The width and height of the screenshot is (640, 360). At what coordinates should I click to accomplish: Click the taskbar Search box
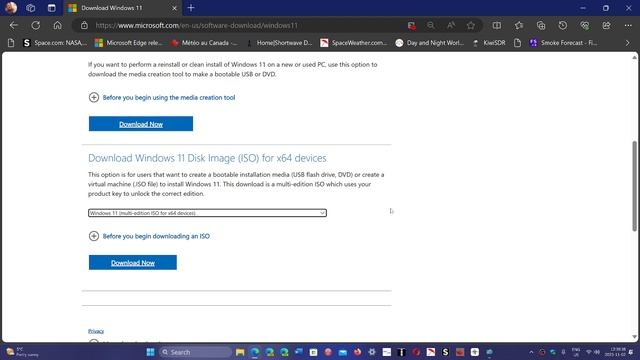tap(195, 352)
